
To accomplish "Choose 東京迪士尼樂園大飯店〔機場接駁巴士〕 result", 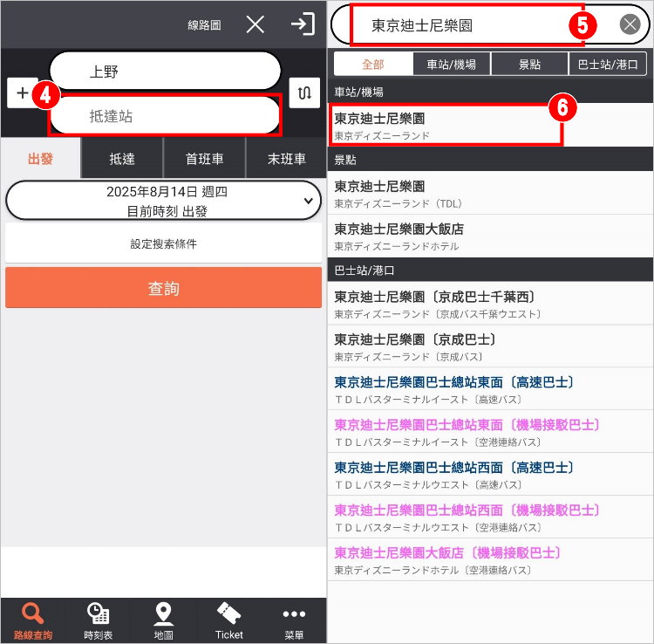I will [x=490, y=559].
